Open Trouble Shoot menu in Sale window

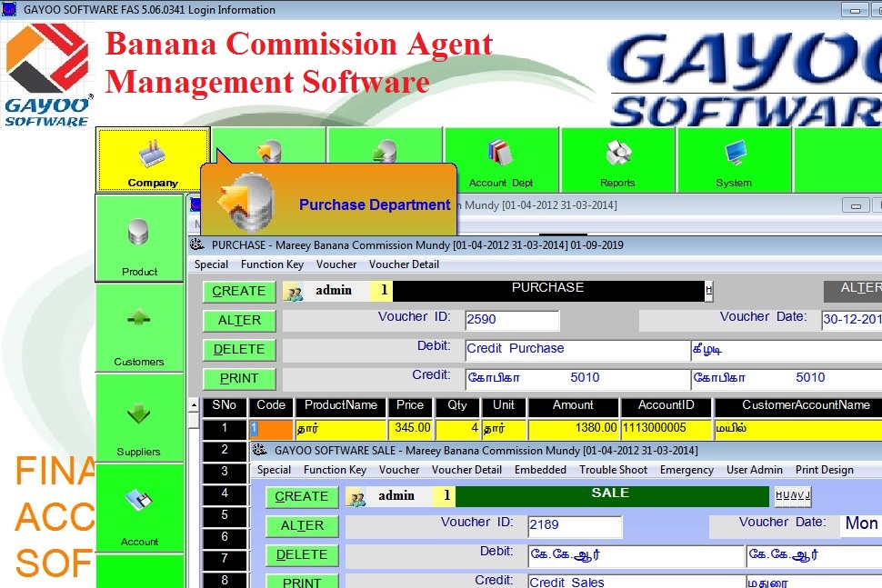click(x=613, y=470)
